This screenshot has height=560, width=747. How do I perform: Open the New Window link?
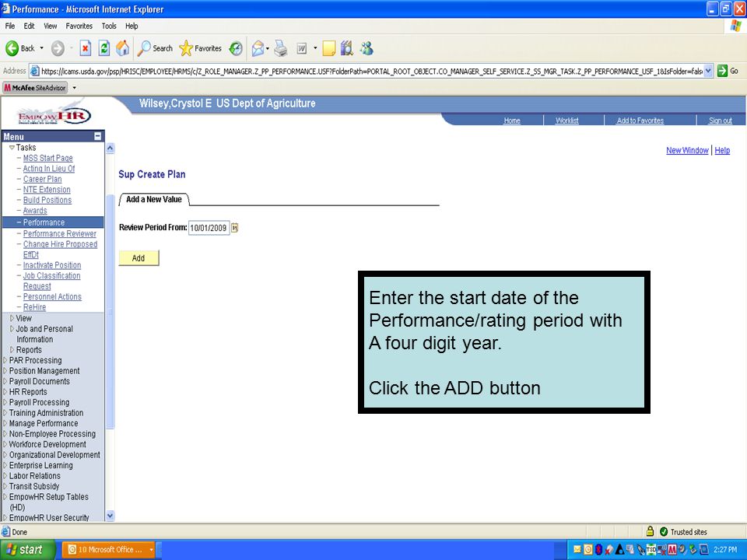687,150
